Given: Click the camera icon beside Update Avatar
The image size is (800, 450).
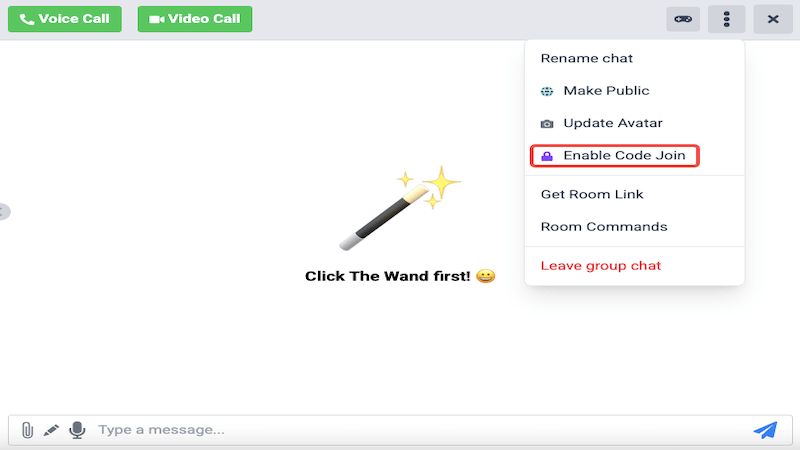Looking at the screenshot, I should point(547,124).
